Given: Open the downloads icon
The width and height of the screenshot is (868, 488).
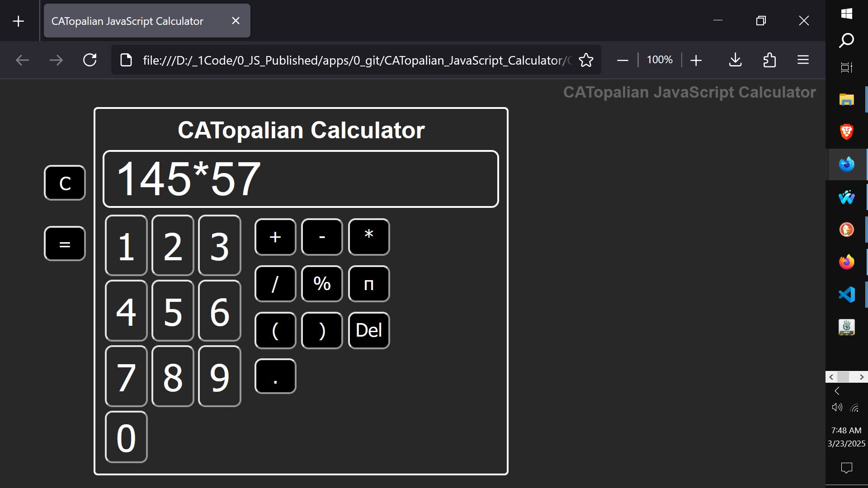Looking at the screenshot, I should tap(736, 60).
